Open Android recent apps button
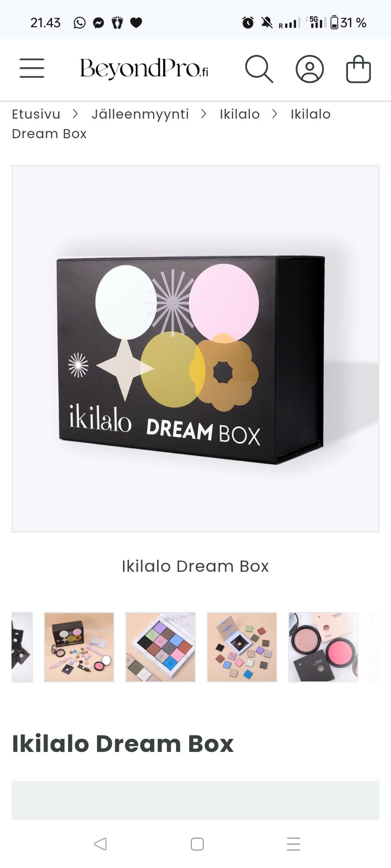The width and height of the screenshot is (391, 868). click(294, 844)
